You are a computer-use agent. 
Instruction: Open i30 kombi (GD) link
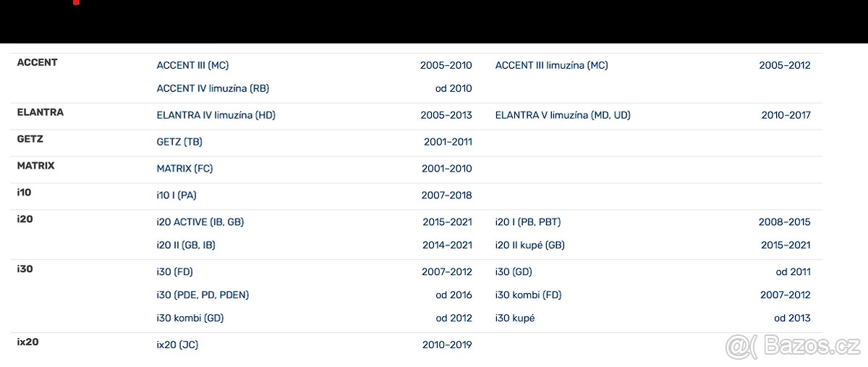tap(190, 319)
